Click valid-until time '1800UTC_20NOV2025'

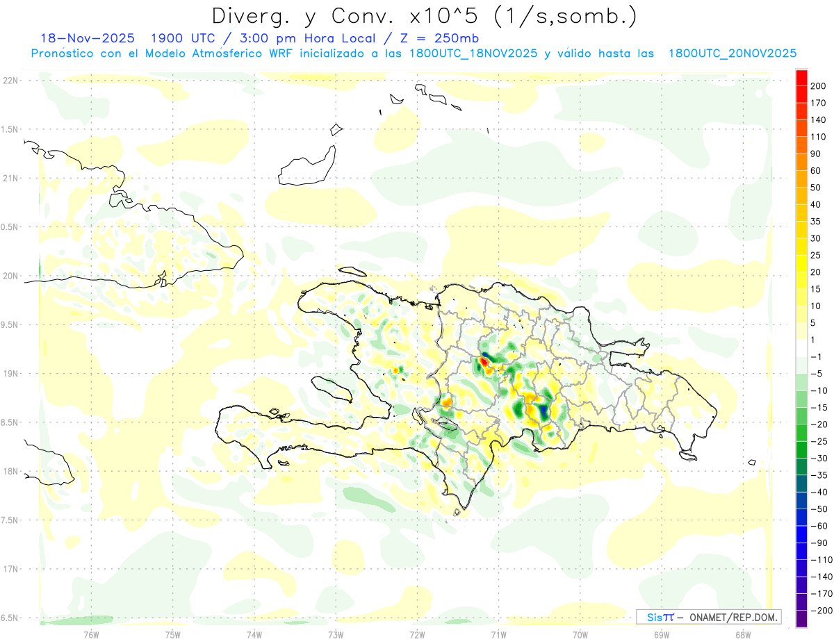point(732,53)
